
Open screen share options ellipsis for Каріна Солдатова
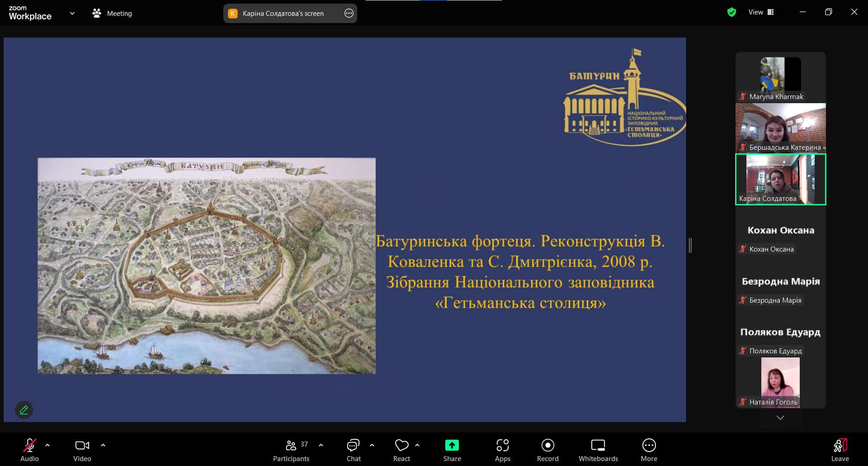point(349,13)
